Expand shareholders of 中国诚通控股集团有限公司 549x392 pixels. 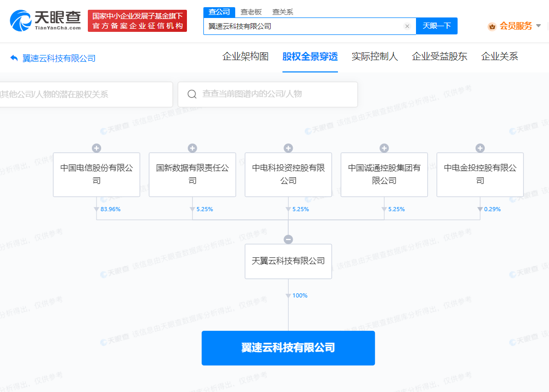384,148
